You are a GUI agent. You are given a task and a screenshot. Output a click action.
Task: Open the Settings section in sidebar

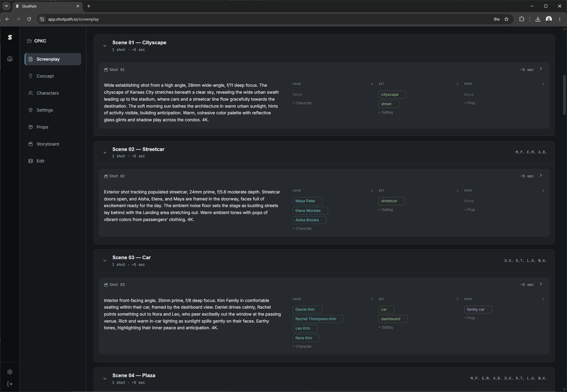53,110
